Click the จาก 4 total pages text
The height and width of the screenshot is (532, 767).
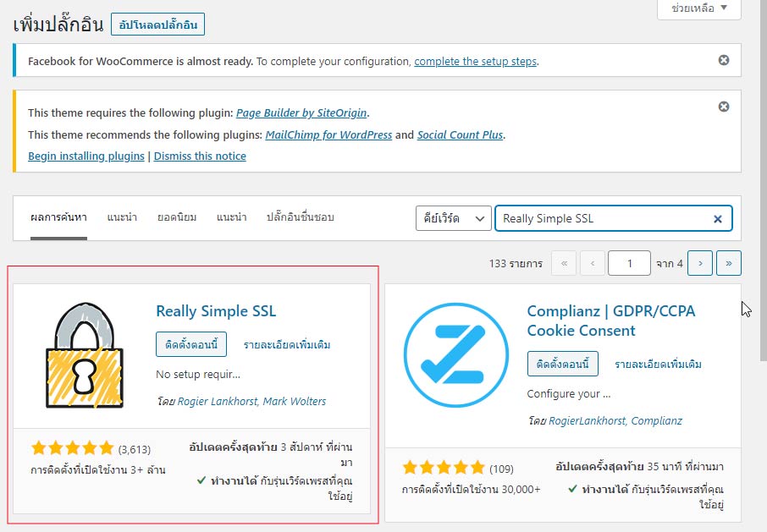pyautogui.click(x=670, y=264)
